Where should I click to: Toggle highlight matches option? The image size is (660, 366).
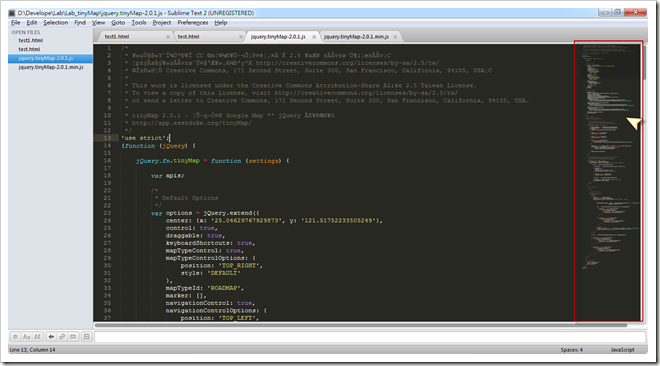(86, 337)
